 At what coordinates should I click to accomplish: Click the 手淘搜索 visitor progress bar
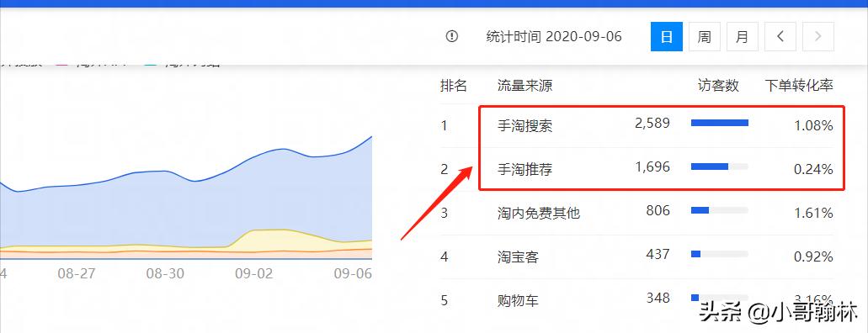pos(720,123)
